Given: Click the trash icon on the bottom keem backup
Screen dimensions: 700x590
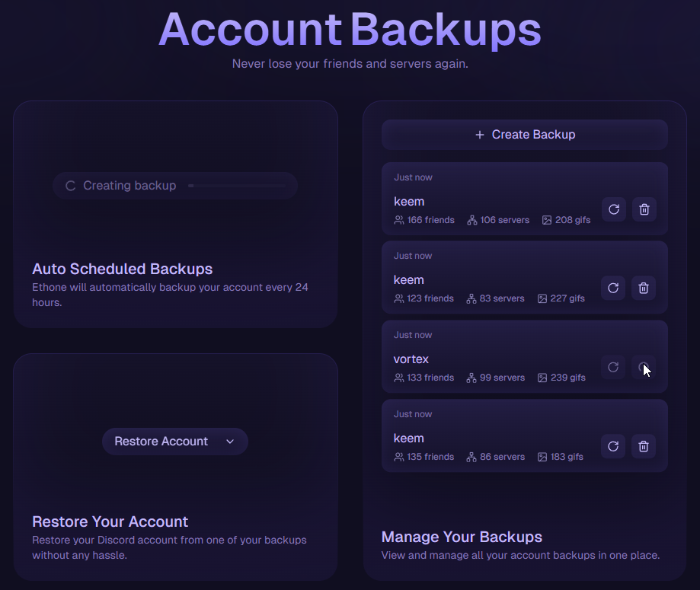Looking at the screenshot, I should coord(643,446).
